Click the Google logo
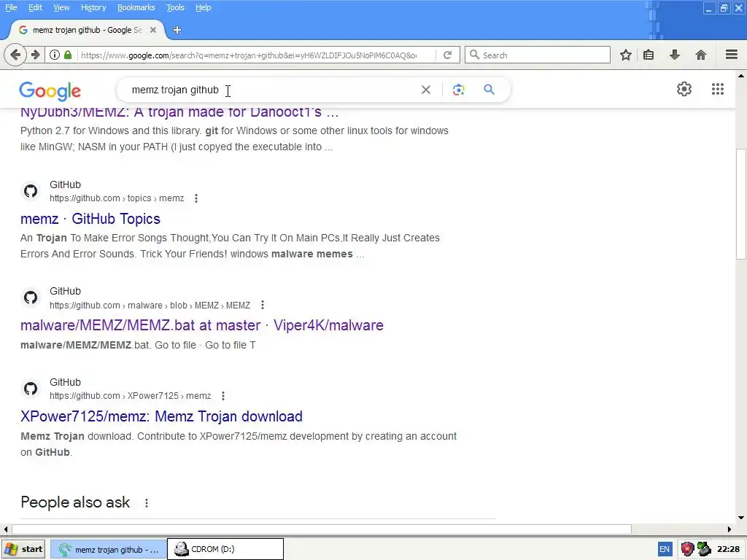The width and height of the screenshot is (747, 560). (x=50, y=91)
